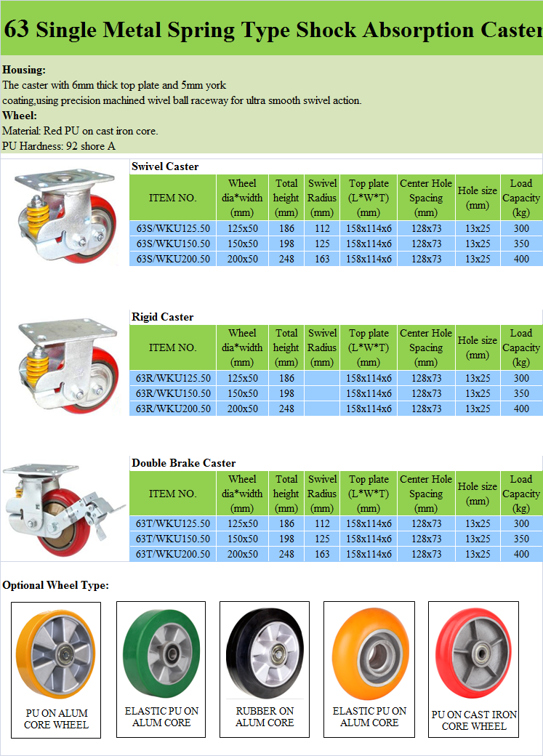The height and width of the screenshot is (756, 543).
Task: Click 'PU ON CAST IRON CORE WHEEL' caption
Action: 474,720
